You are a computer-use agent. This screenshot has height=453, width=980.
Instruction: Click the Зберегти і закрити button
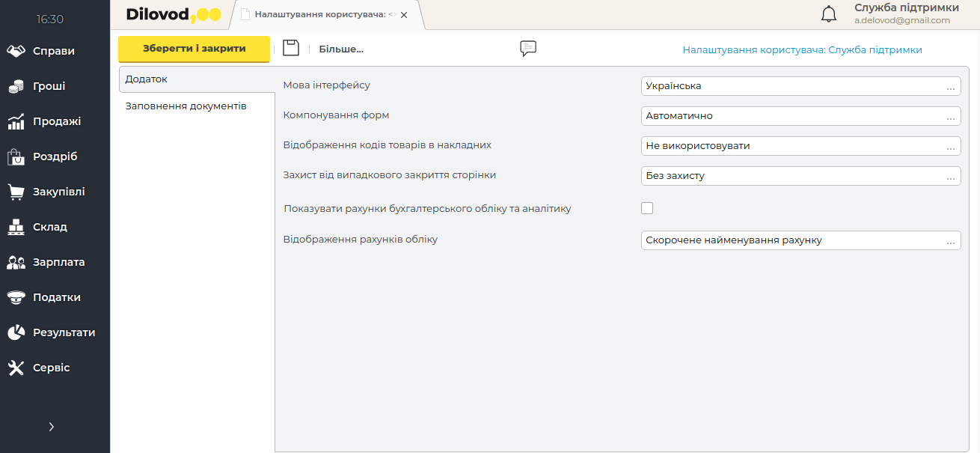(x=194, y=49)
